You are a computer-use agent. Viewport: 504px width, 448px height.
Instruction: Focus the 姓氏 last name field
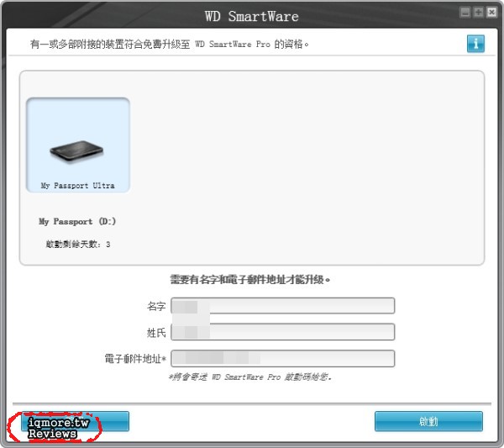point(283,332)
